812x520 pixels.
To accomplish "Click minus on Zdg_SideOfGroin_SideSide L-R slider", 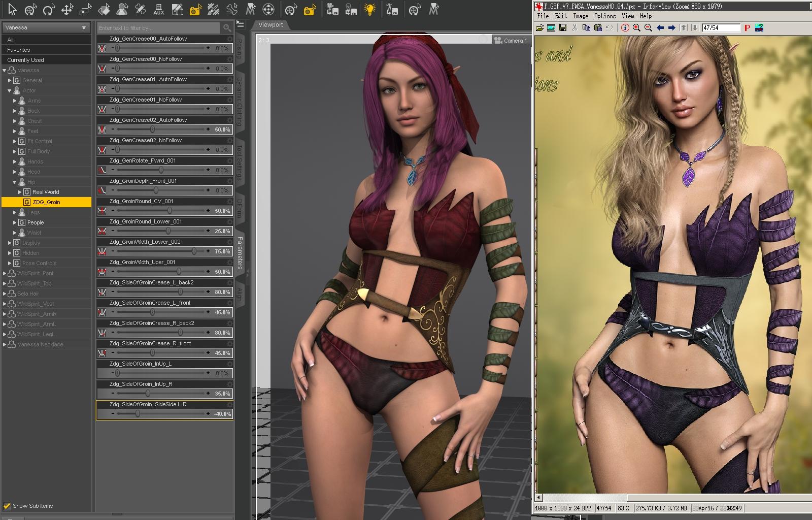I will 112,413.
